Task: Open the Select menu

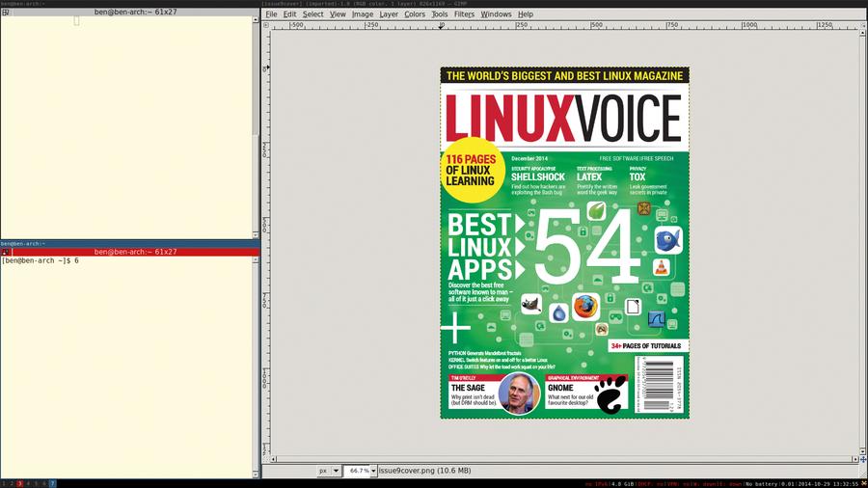Action: (312, 14)
